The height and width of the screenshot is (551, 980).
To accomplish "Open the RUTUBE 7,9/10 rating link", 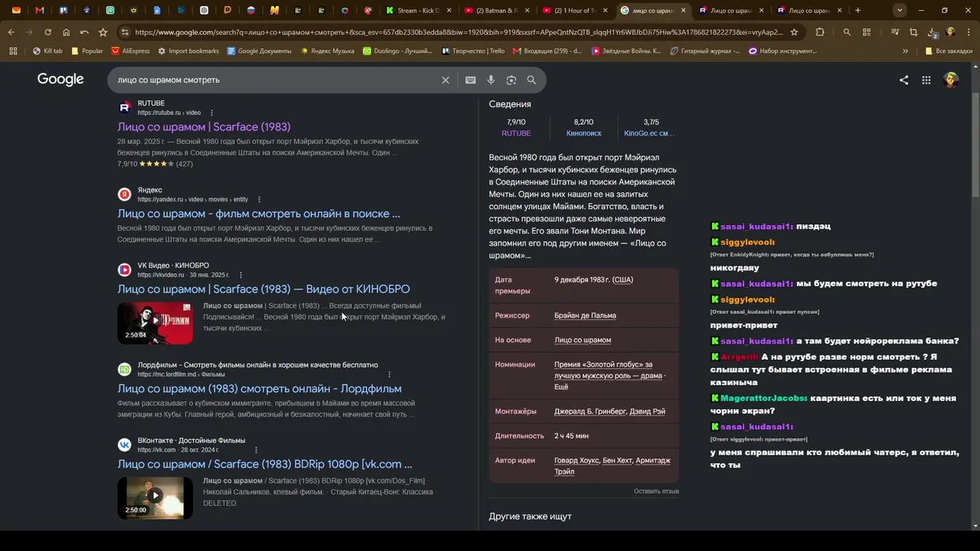I will [516, 133].
